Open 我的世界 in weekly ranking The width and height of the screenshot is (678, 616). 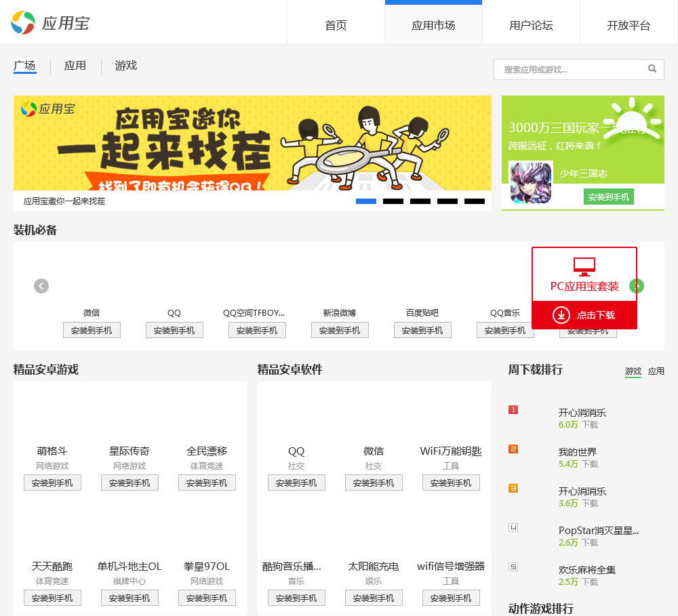click(x=577, y=452)
